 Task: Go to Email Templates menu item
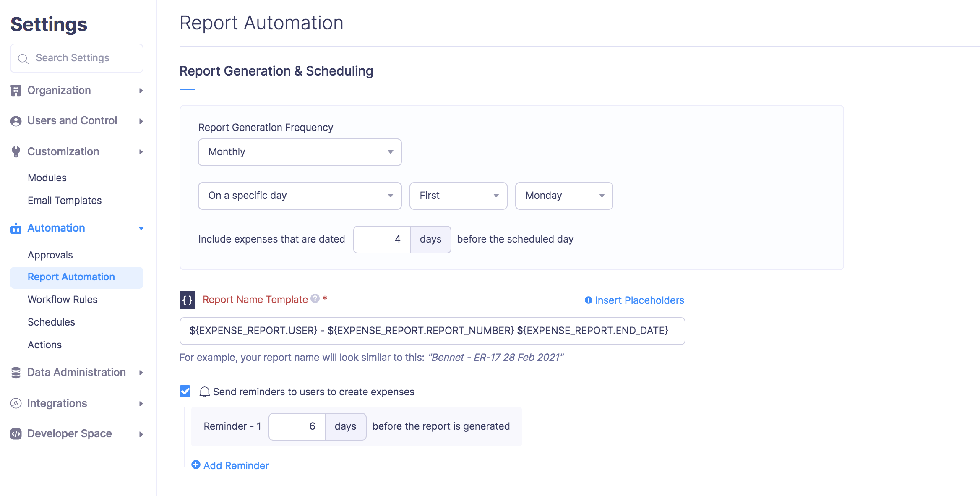tap(65, 201)
